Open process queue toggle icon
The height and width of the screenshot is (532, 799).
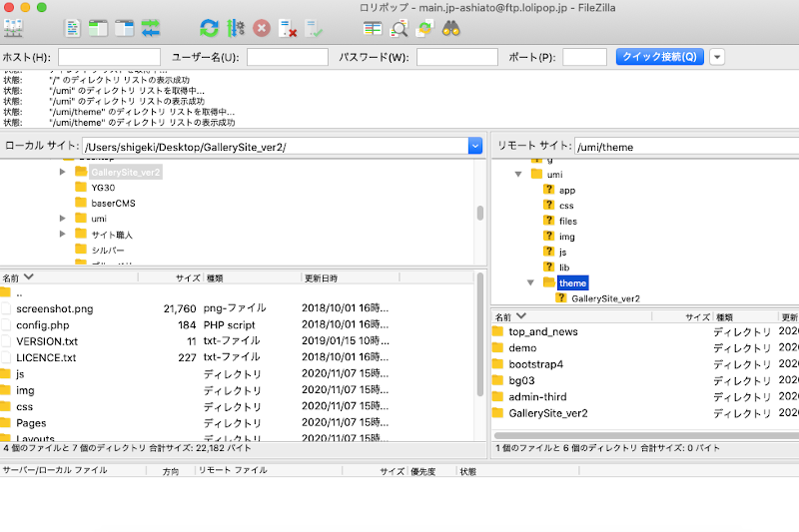(235, 28)
